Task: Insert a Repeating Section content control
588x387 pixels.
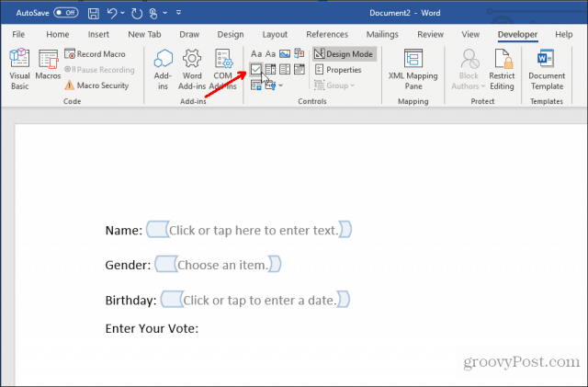Action: pyautogui.click(x=256, y=85)
